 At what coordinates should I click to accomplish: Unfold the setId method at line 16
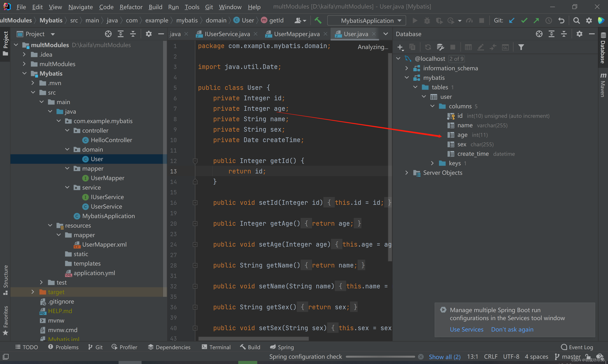click(x=195, y=203)
